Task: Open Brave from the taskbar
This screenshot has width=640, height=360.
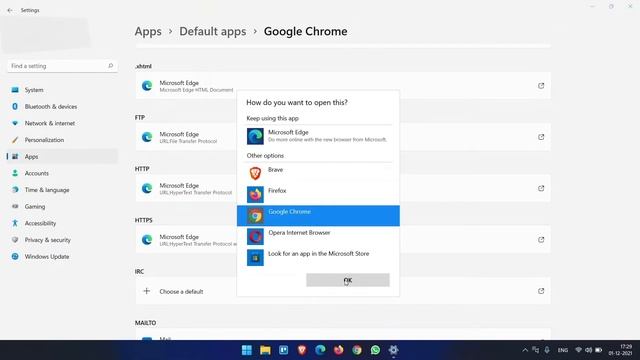Action: 302,350
